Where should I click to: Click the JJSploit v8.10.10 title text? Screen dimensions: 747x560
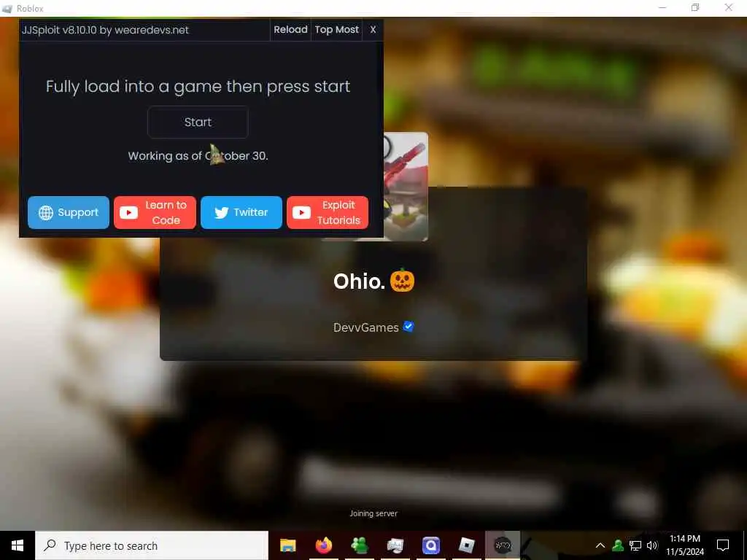[x=105, y=30]
